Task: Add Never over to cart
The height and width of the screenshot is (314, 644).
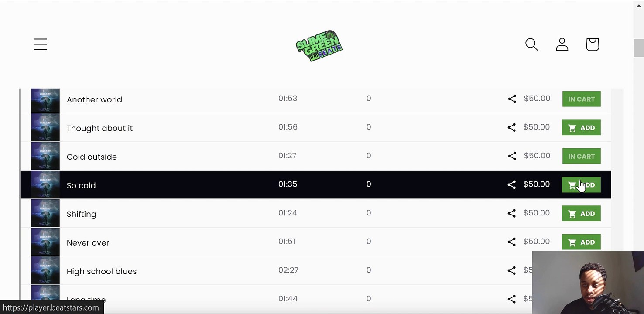Action: tap(581, 242)
